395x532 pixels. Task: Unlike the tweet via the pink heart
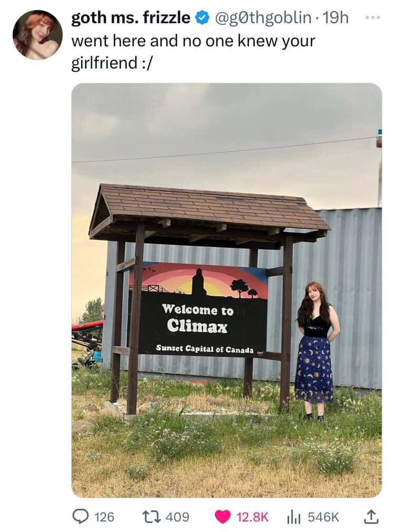(222, 517)
